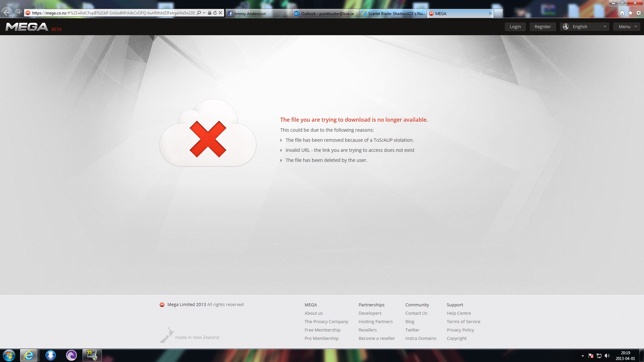Click the volume speaker tray icon

tap(607, 356)
